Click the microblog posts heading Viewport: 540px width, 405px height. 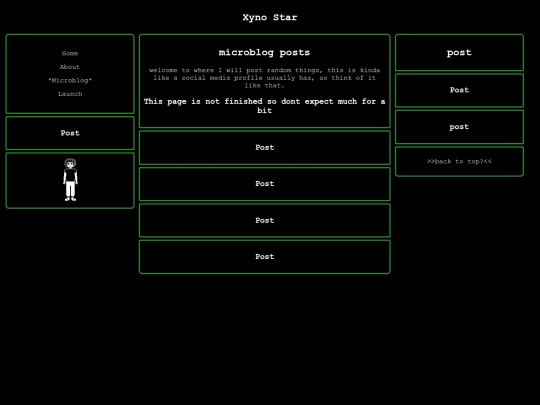pos(264,52)
